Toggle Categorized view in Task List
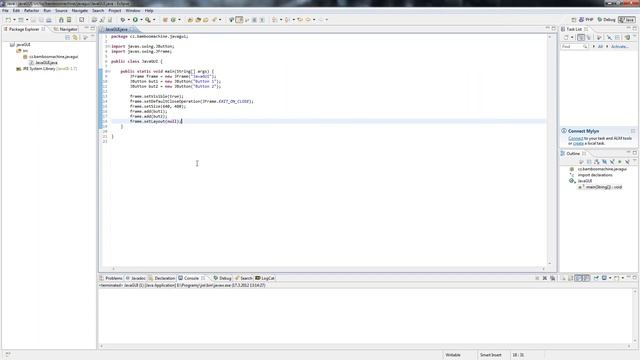640x360 pixels. click(581, 37)
